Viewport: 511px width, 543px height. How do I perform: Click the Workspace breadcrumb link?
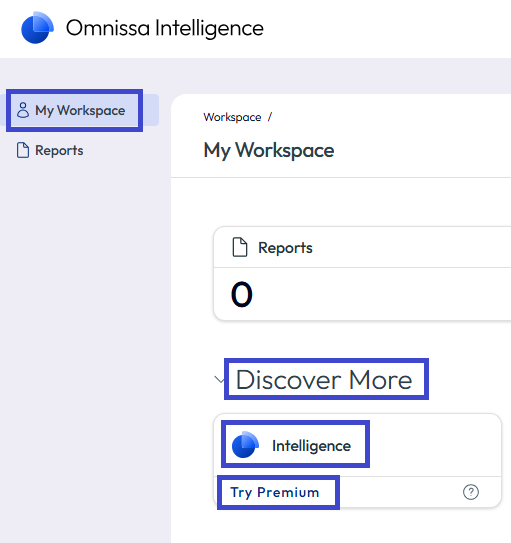[x=232, y=117]
